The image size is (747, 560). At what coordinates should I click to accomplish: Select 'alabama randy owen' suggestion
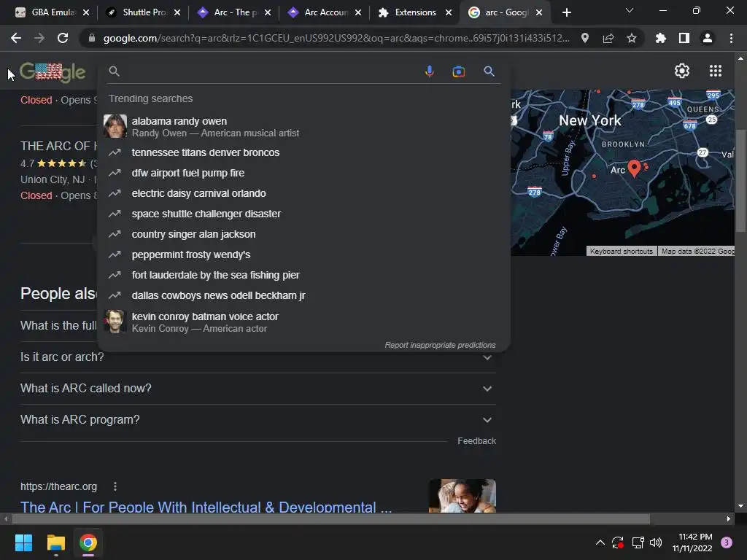(x=304, y=127)
